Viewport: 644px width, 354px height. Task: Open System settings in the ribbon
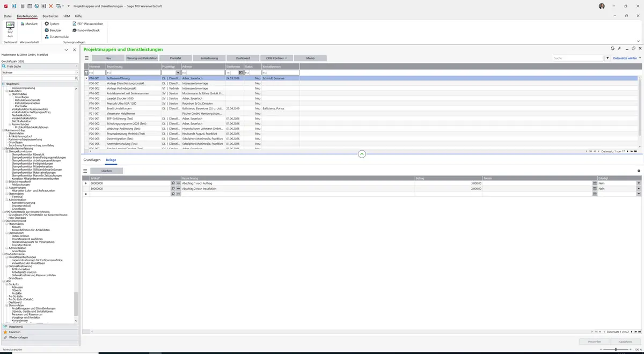(x=52, y=24)
